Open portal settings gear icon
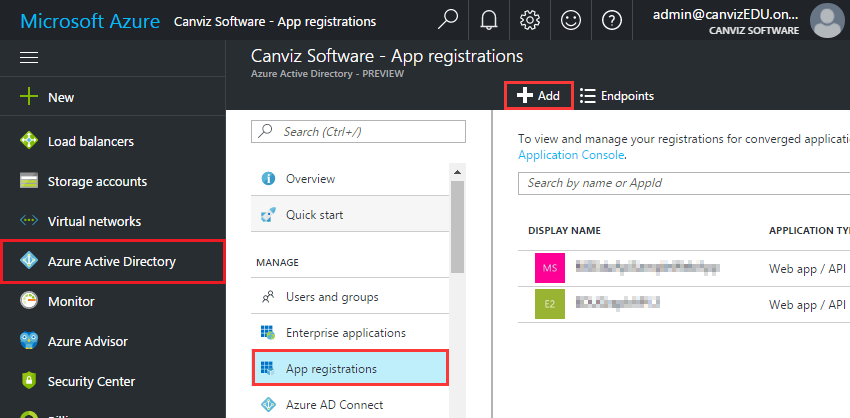 [530, 20]
